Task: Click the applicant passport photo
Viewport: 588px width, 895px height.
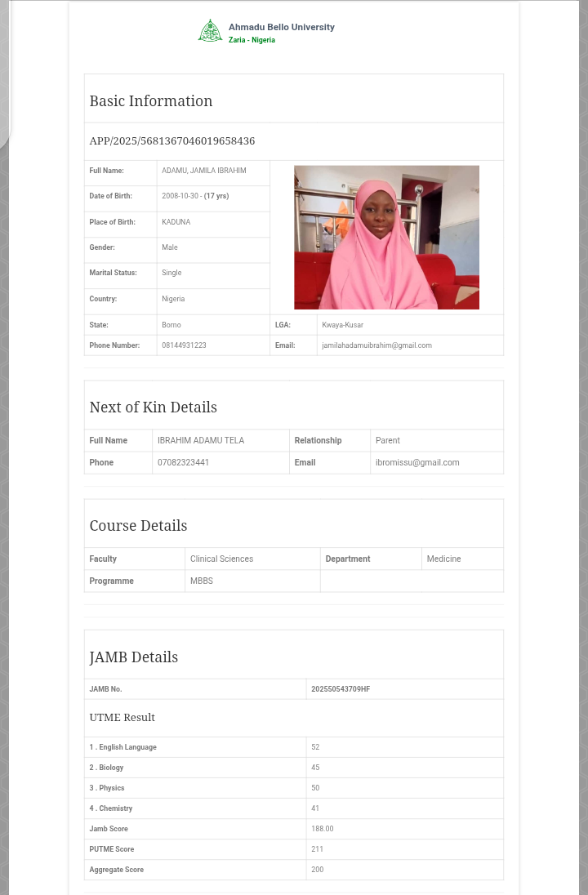Action: 386,237
